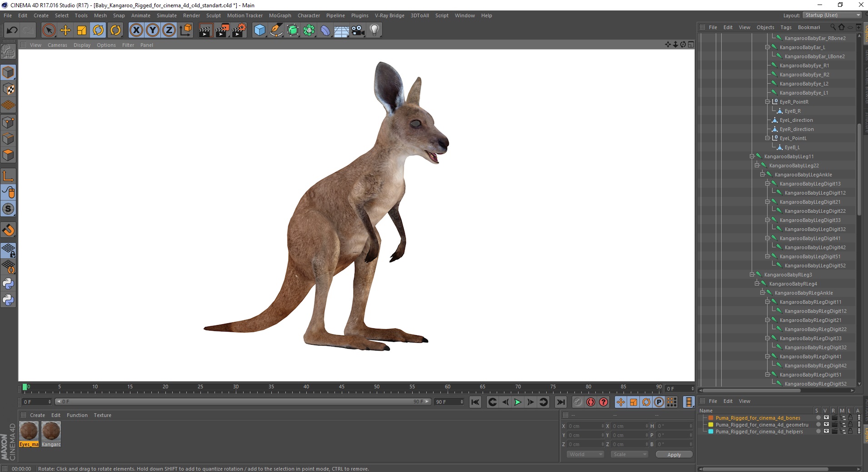Open the World coordinate dropdown
Screen dimensions: 868x472
click(x=585, y=454)
